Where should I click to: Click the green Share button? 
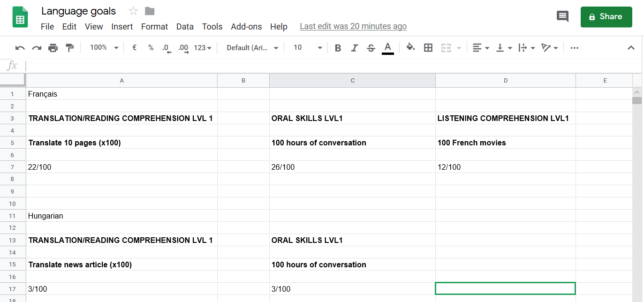(606, 17)
